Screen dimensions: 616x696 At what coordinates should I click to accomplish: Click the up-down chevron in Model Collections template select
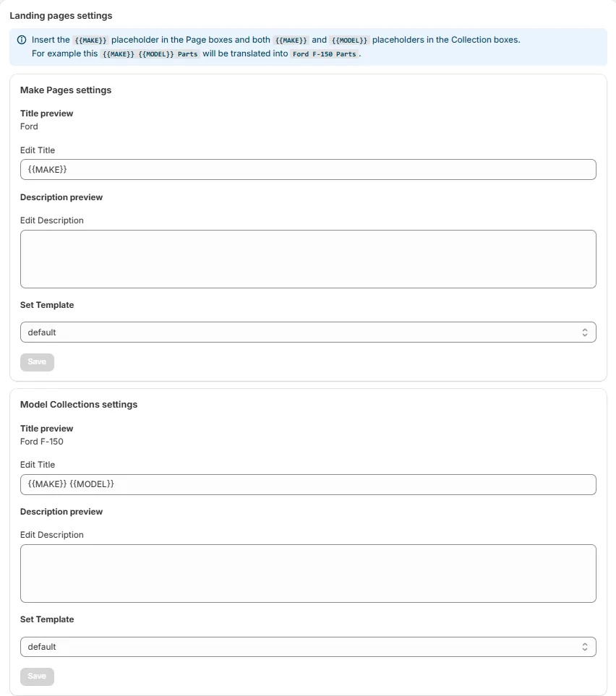pyautogui.click(x=585, y=647)
